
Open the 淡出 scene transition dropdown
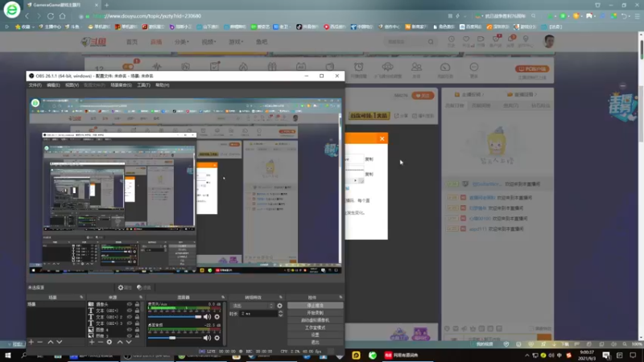pos(252,306)
